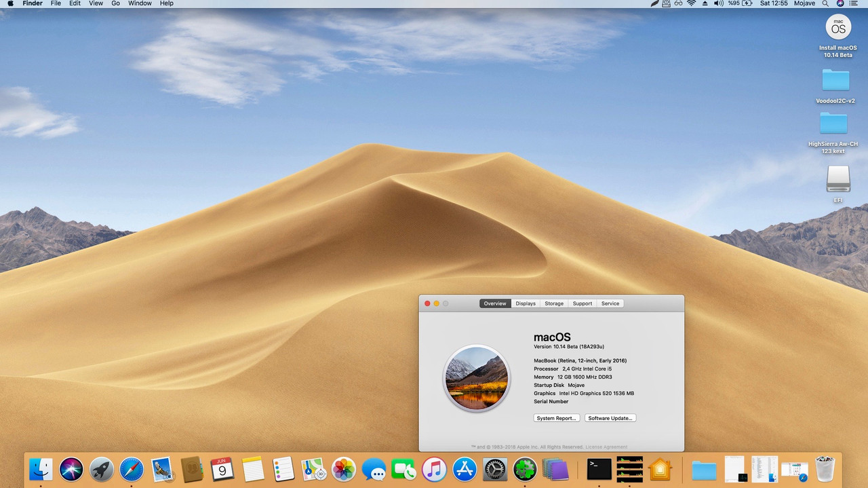Select the VoodooI2C-v2 folder on desktop

click(835, 80)
